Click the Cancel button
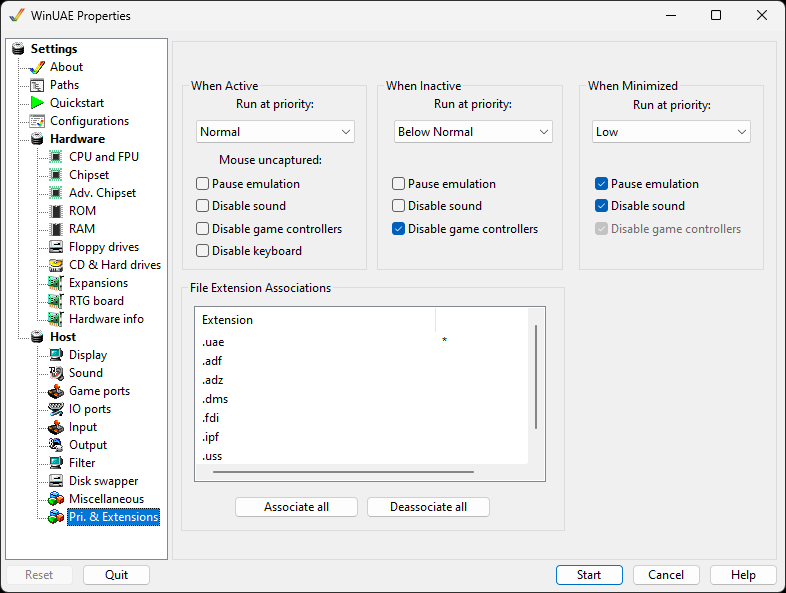Screen dimensions: 786x593 (666, 575)
